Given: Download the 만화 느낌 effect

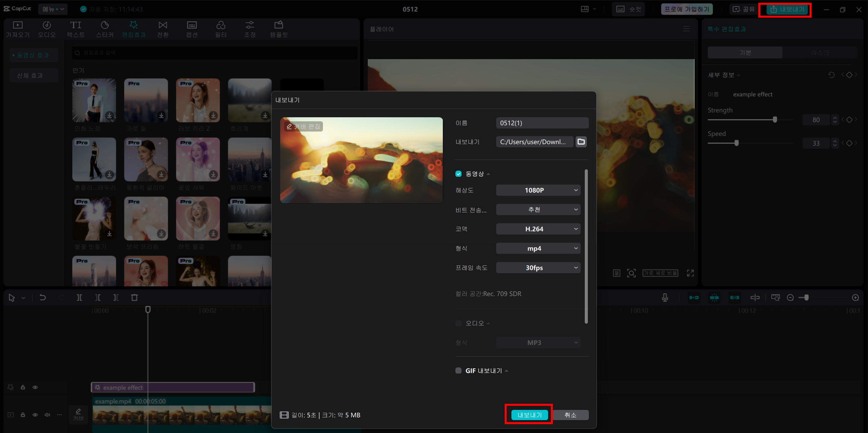Looking at the screenshot, I should pos(109,116).
